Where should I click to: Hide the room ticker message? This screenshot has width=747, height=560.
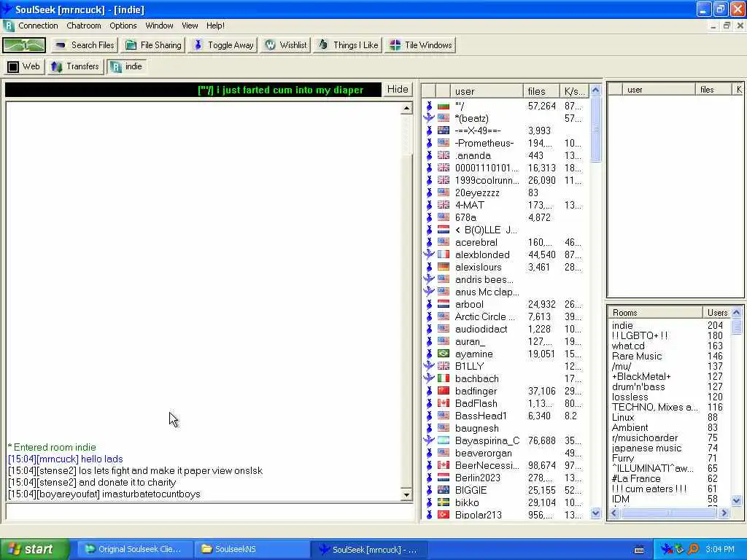point(398,90)
